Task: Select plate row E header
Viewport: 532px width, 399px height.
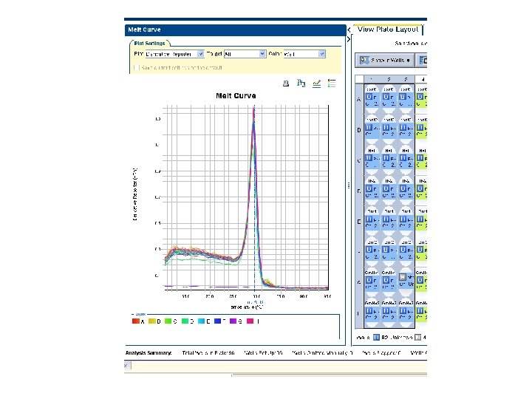Action: (359, 222)
